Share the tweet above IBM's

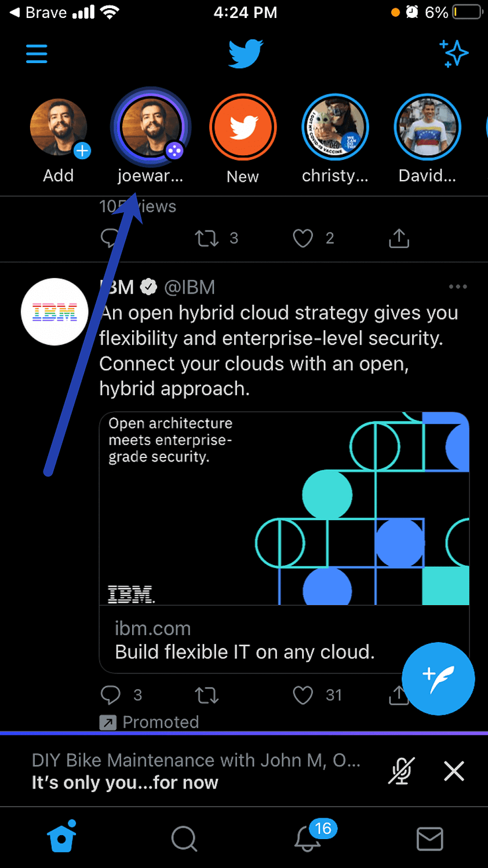pos(399,238)
